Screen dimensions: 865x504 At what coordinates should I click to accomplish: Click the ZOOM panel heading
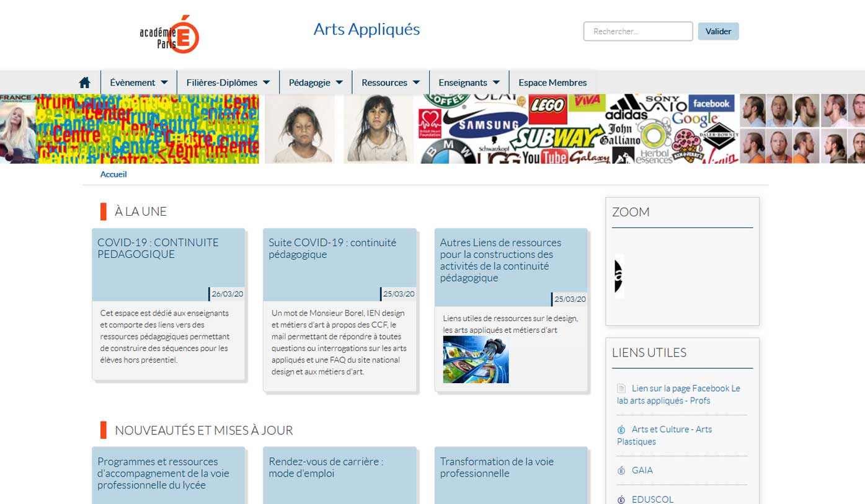coord(631,212)
